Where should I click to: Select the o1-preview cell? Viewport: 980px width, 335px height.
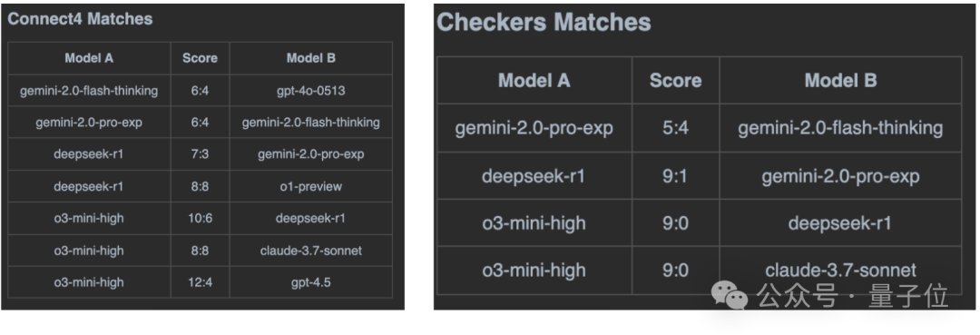tap(311, 186)
